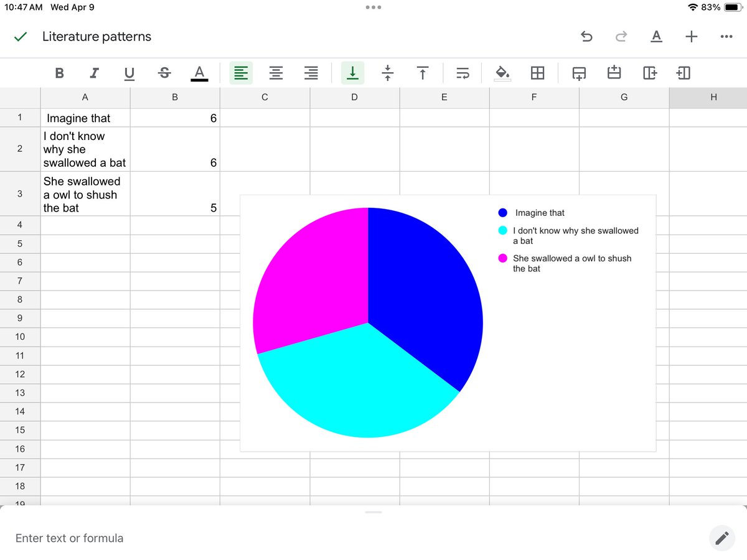
Task: Insert a row above
Action: (614, 73)
